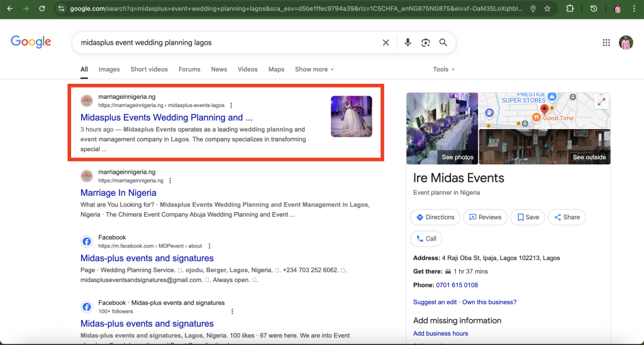The height and width of the screenshot is (345, 644).
Task: Open the Chrome profile avatar in toolbar
Action: click(x=618, y=9)
